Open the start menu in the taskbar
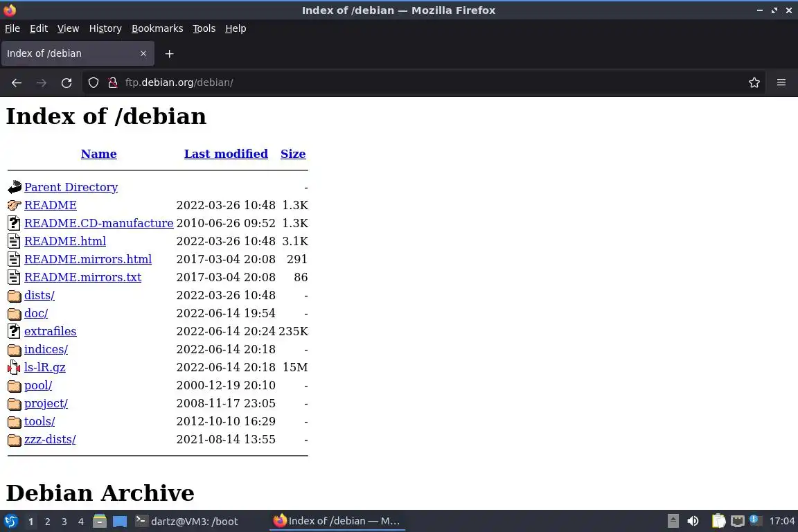This screenshot has width=798, height=532. (x=10, y=522)
